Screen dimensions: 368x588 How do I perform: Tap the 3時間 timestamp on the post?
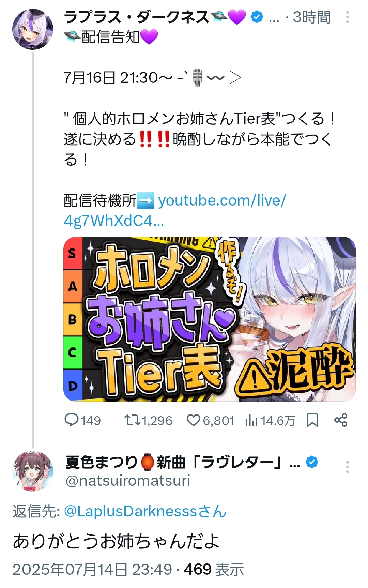point(312,17)
